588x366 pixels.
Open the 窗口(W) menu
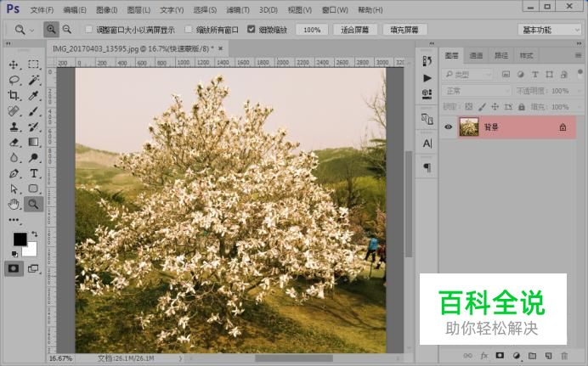click(335, 9)
